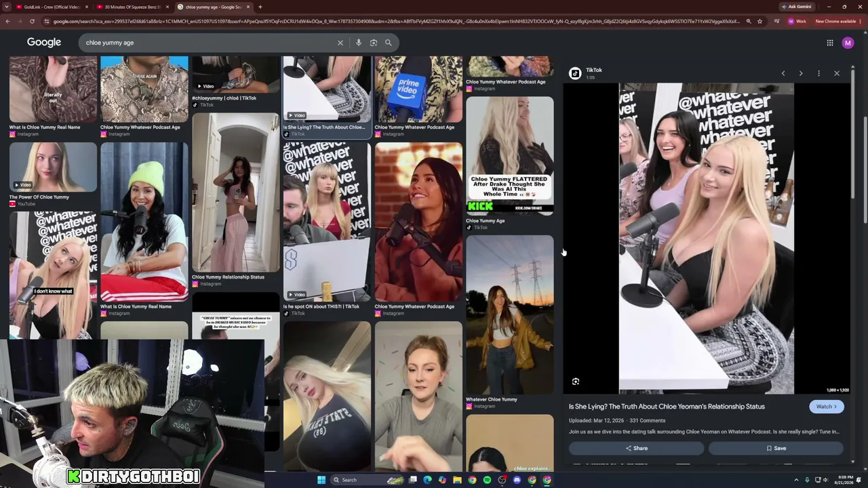Image resolution: width=868 pixels, height=488 pixels.
Task: Open the preview panel more-options menu
Action: [x=818, y=73]
